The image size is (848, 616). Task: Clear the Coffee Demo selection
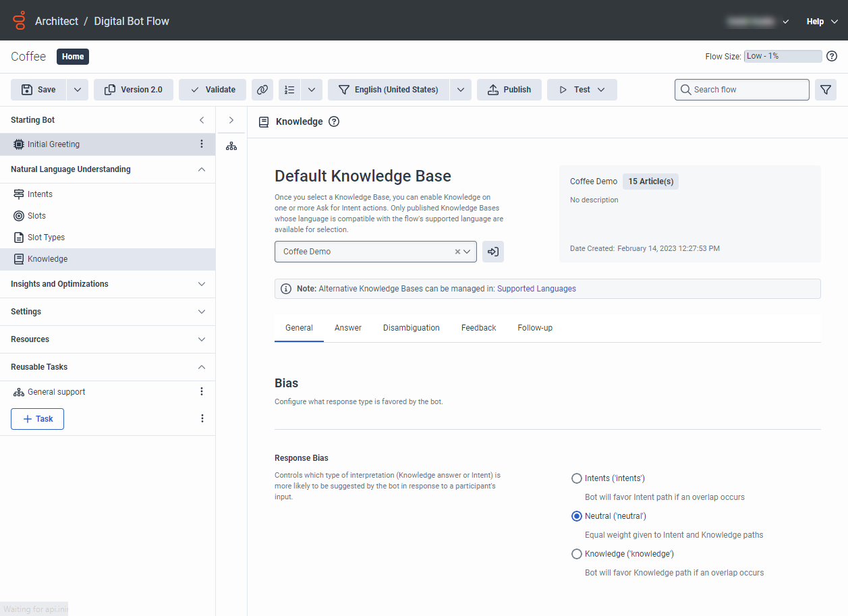pos(457,252)
